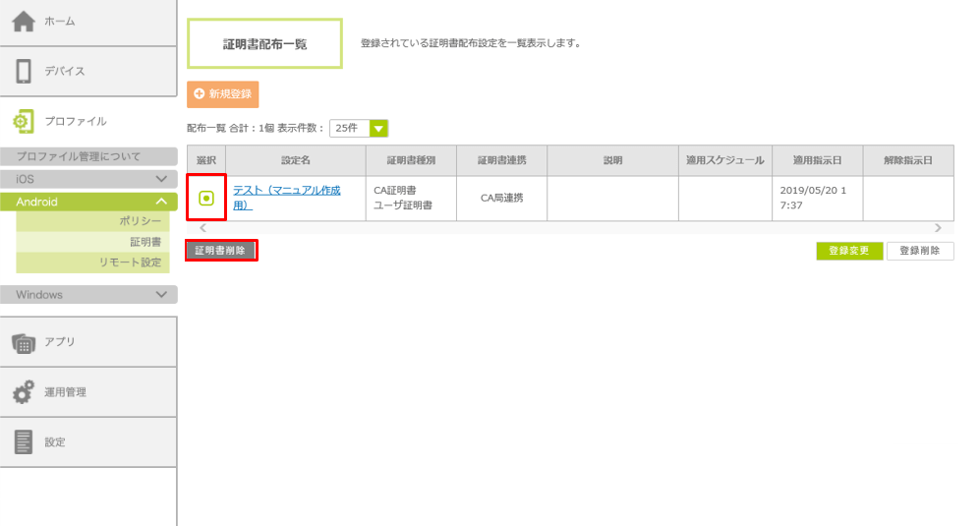Open the デバイス menu label
The height and width of the screenshot is (526, 980).
coord(64,72)
